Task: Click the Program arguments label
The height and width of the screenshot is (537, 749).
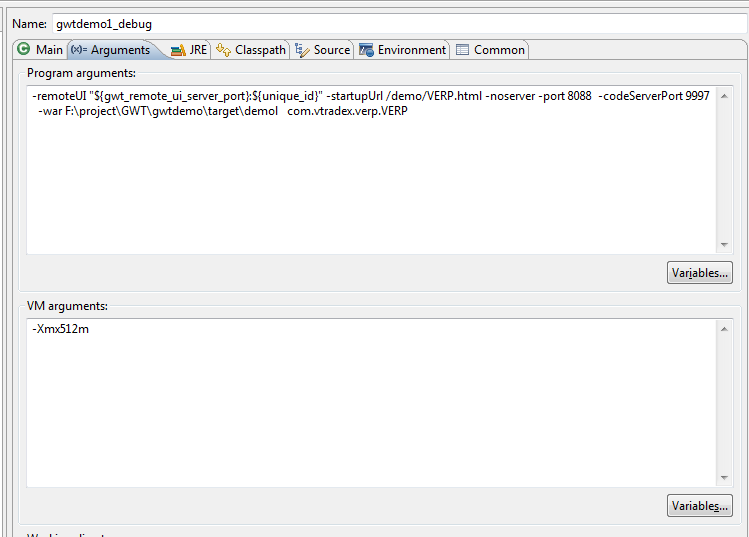Action: (x=81, y=73)
